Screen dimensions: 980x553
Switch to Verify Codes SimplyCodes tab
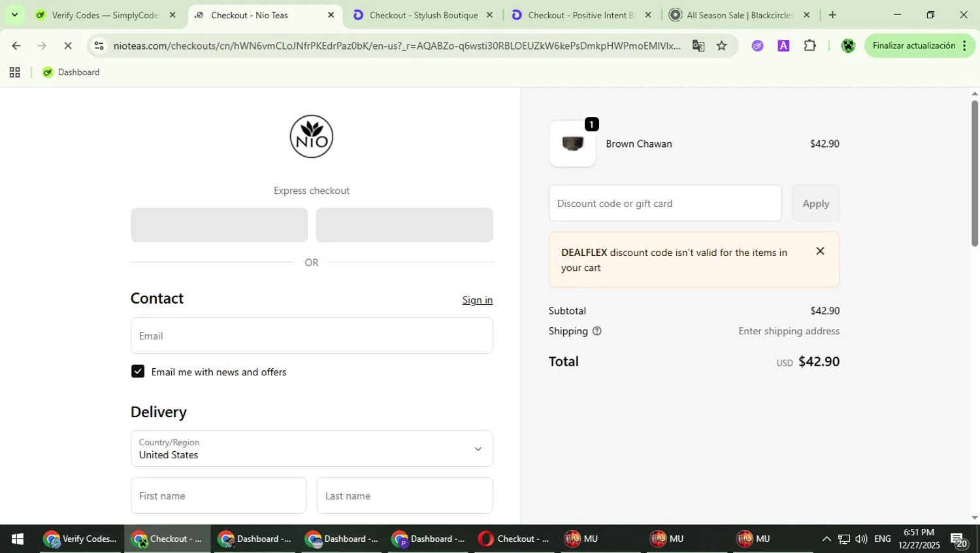click(x=105, y=15)
